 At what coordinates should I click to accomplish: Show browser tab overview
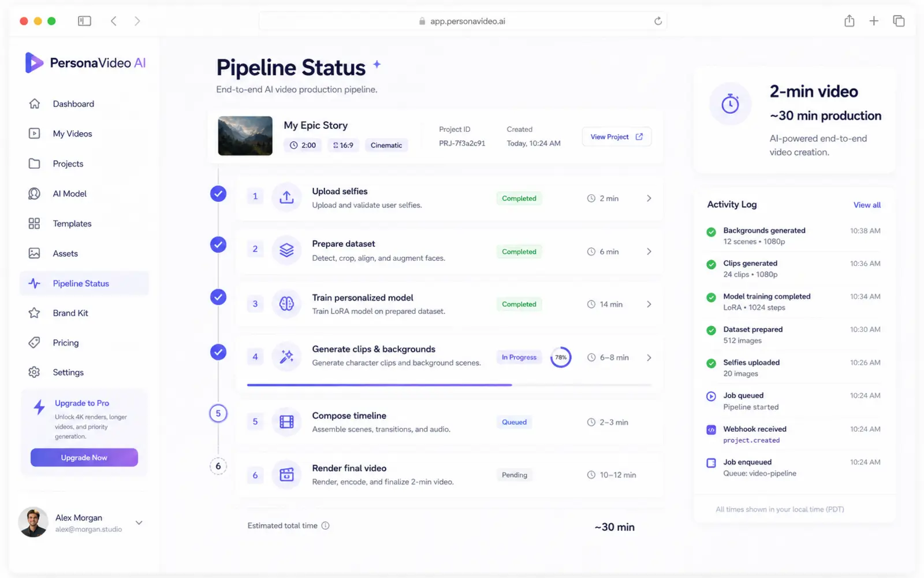coord(899,21)
